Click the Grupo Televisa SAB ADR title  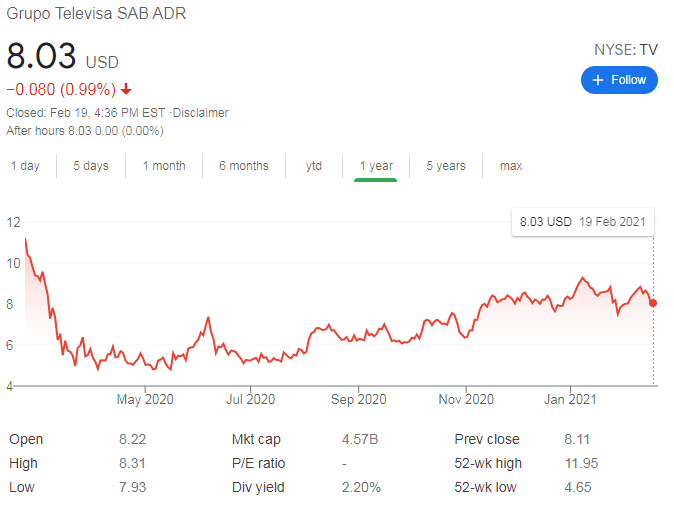click(96, 14)
